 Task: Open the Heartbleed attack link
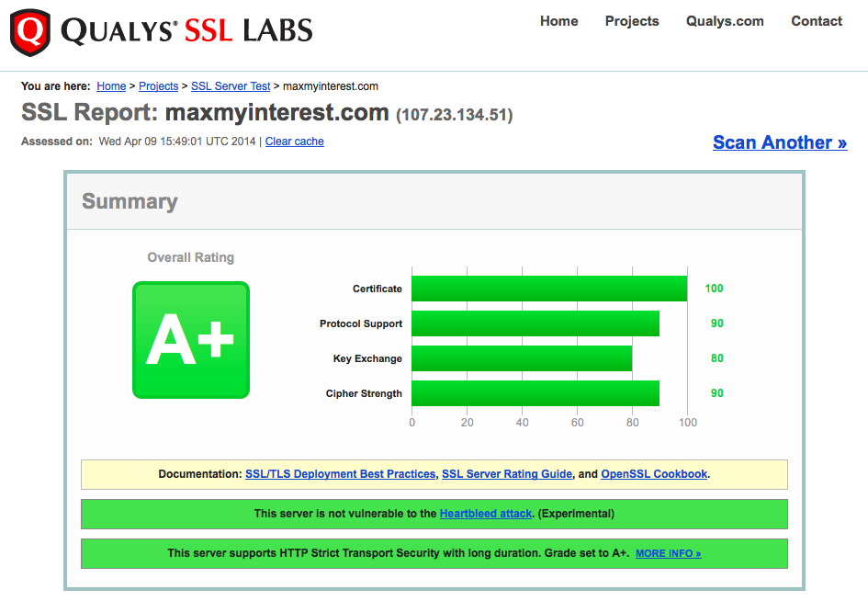click(486, 514)
